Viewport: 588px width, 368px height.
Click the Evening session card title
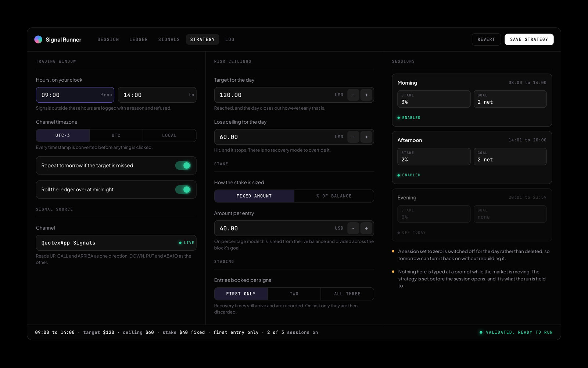(x=407, y=198)
